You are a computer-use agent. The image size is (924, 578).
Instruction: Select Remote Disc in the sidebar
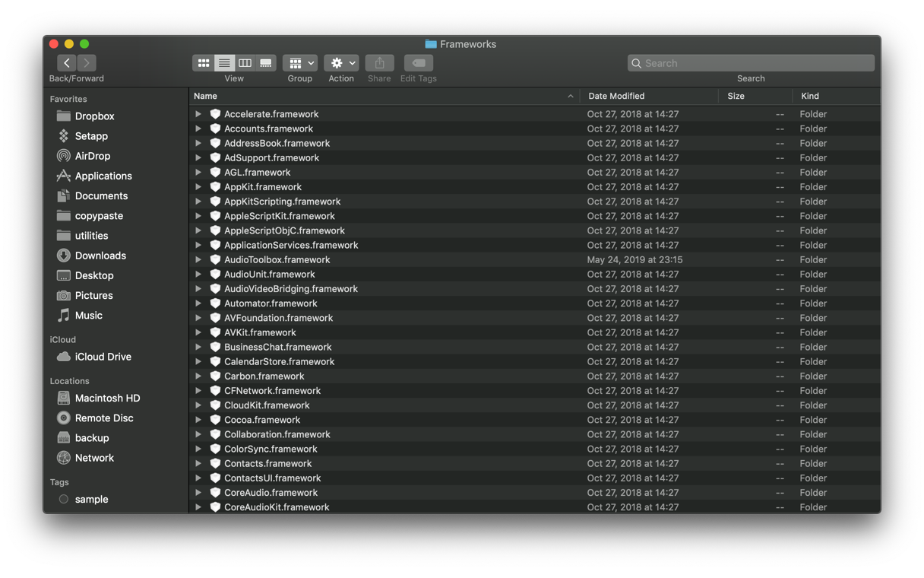pos(104,418)
